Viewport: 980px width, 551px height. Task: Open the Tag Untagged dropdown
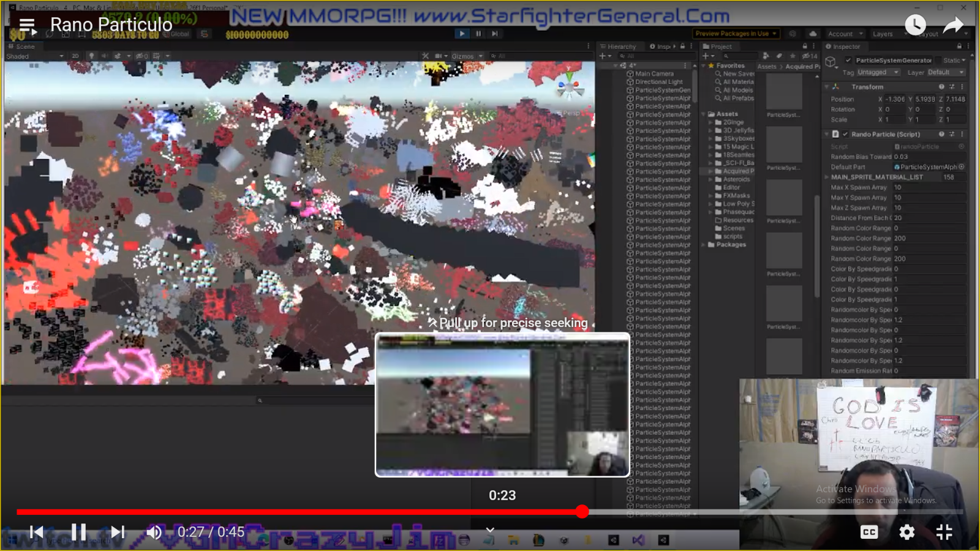878,72
